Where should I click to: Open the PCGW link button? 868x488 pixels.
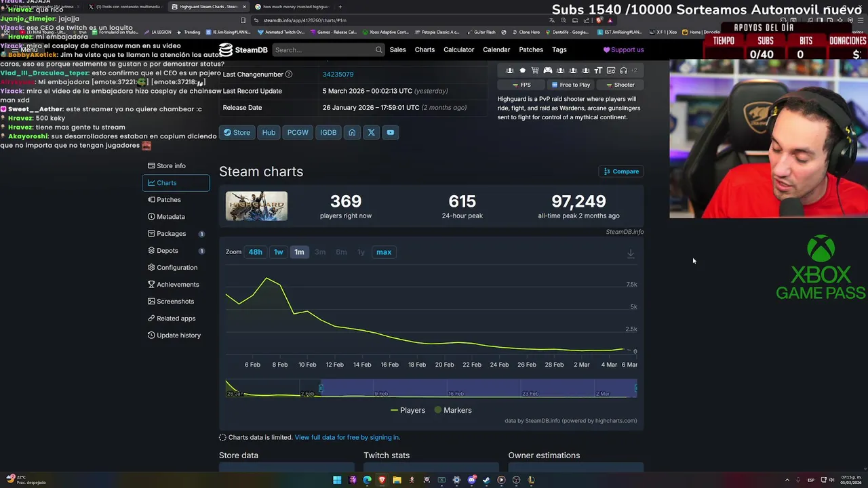click(298, 132)
